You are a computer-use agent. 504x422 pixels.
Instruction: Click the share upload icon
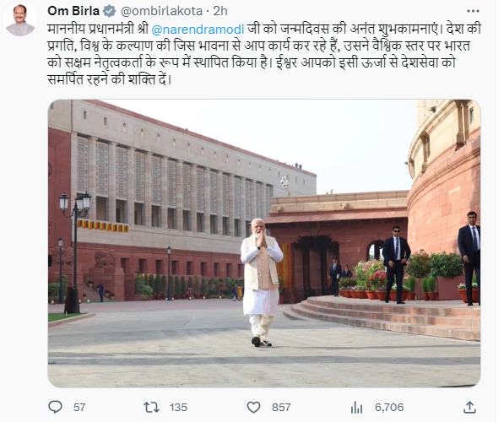(x=469, y=407)
